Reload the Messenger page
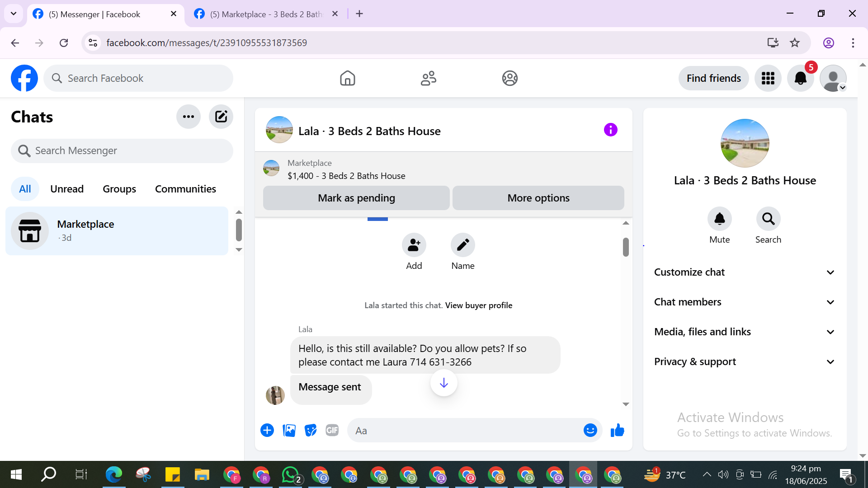The height and width of the screenshot is (488, 868). [x=64, y=42]
